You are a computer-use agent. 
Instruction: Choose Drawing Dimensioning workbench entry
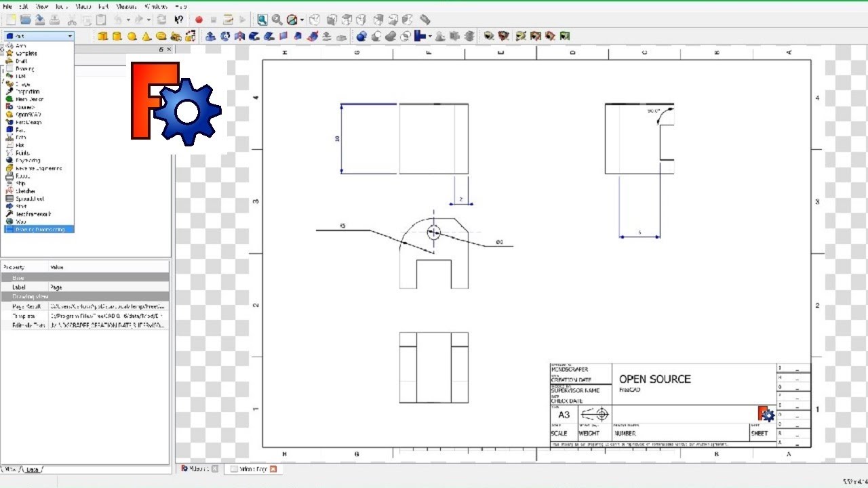[x=37, y=229]
